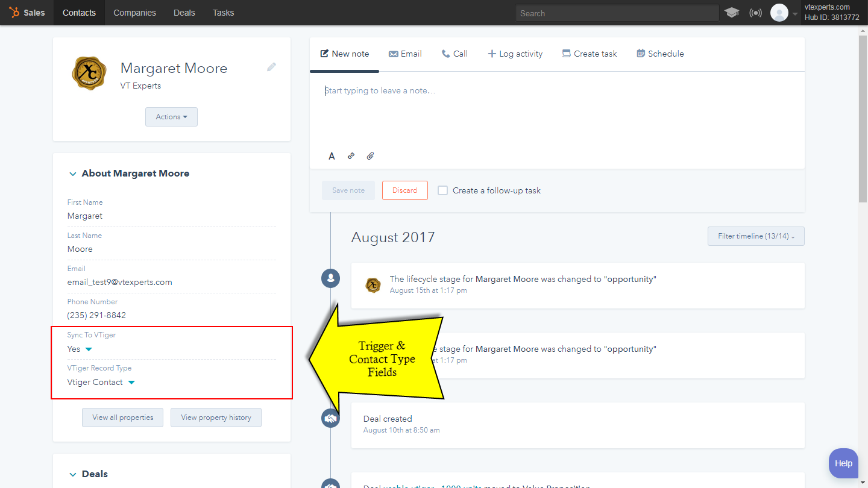Click the broadcast notifications icon
This screenshot has height=488, width=868.
[755, 13]
